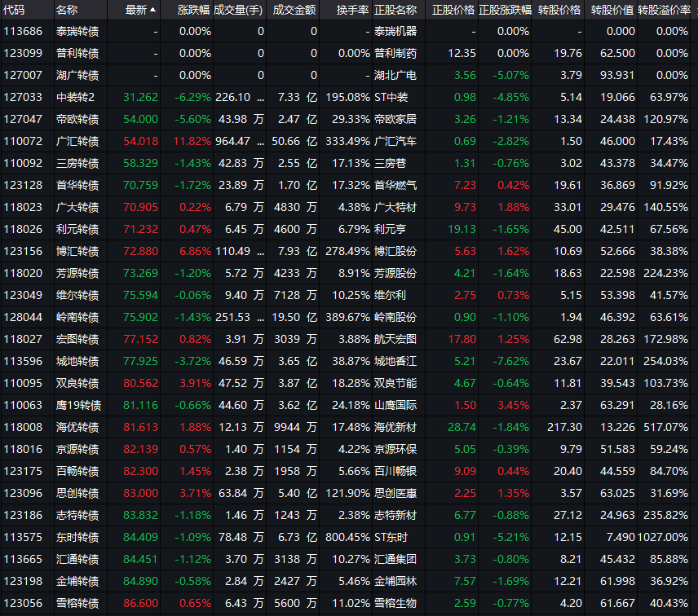Select bond name 泰瑞转债

pos(77,31)
